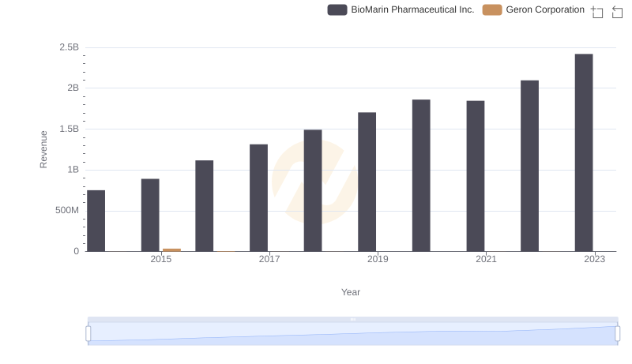Click the 2017 x-axis label
The width and height of the screenshot is (632, 364).
coord(269,259)
